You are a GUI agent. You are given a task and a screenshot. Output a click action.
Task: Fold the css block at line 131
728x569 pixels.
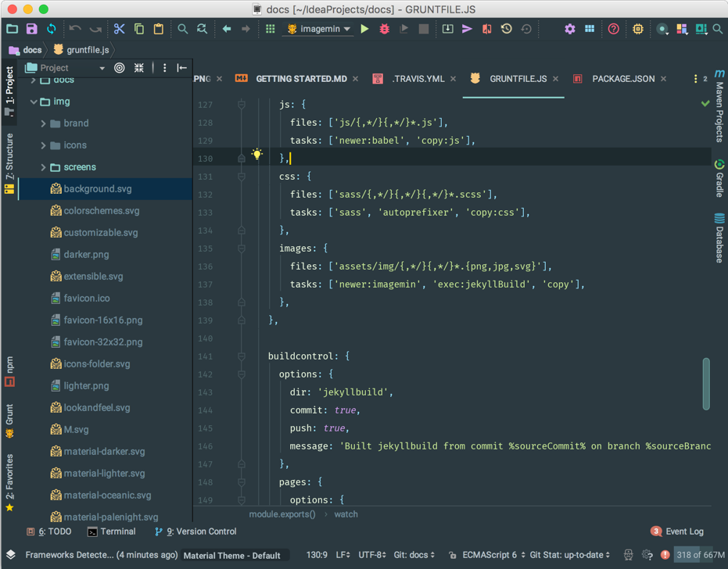(242, 177)
